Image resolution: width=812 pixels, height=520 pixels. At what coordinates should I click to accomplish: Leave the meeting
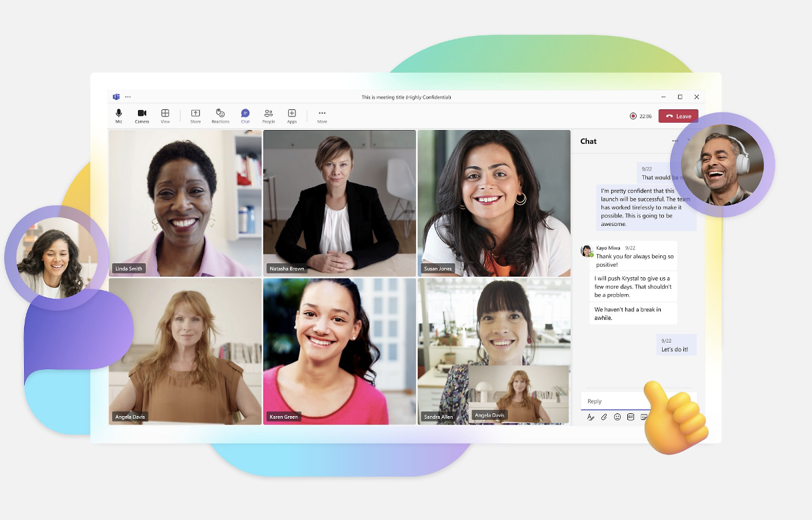[x=678, y=116]
